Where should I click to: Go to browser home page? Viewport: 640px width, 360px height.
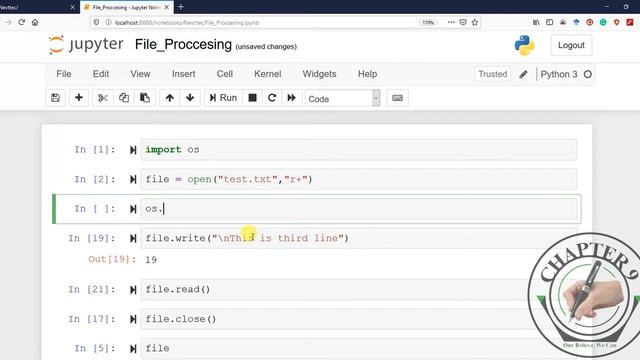click(x=35, y=22)
